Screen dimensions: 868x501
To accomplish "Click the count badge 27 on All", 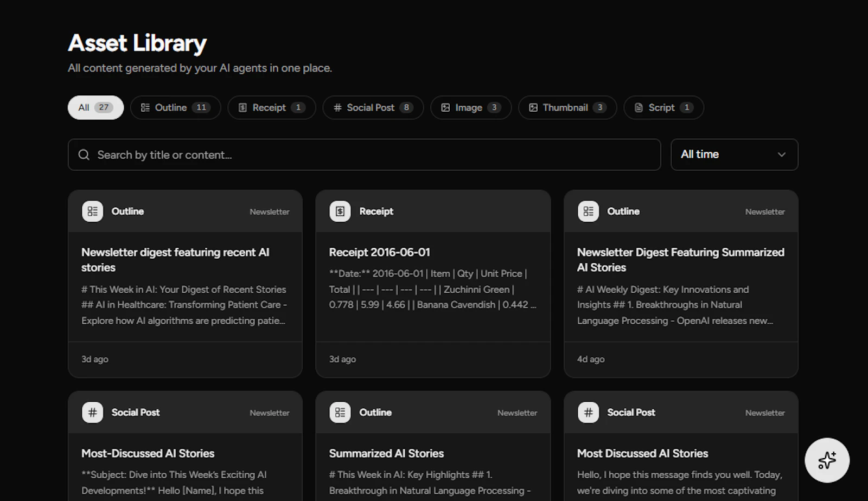I will (104, 107).
